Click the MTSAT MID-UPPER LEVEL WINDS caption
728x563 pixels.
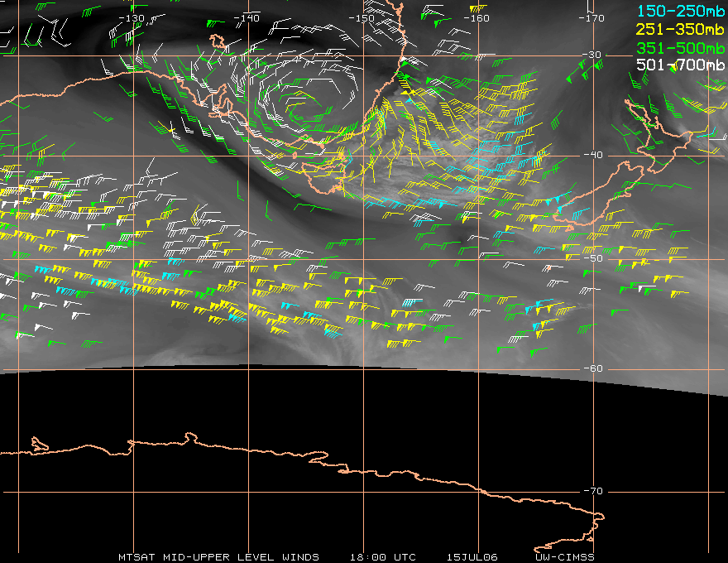[x=218, y=557]
